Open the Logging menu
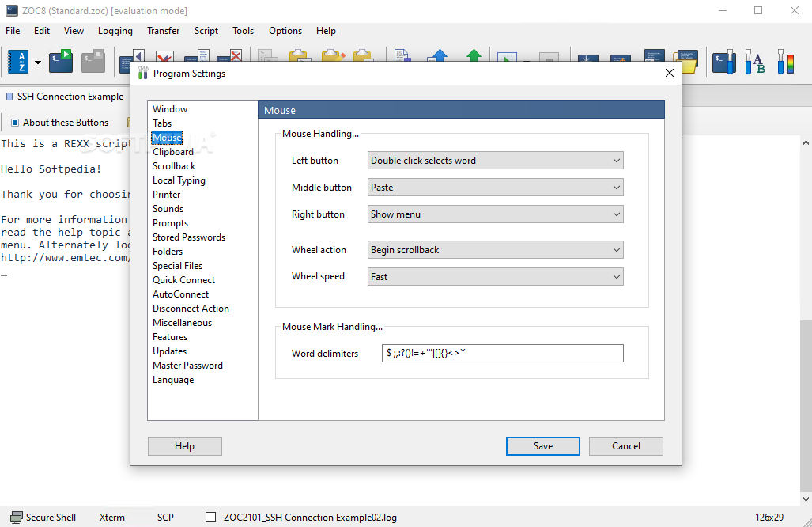 coord(115,31)
